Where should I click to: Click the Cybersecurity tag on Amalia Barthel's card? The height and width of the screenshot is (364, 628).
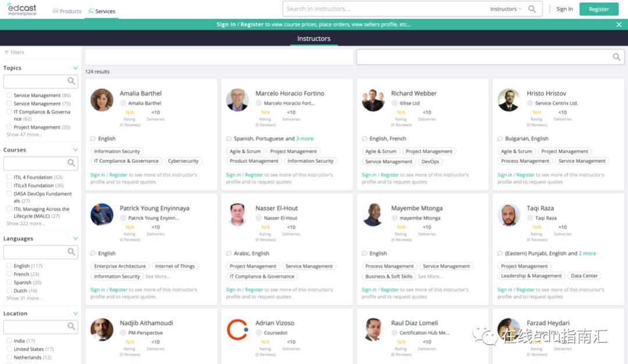[183, 161]
